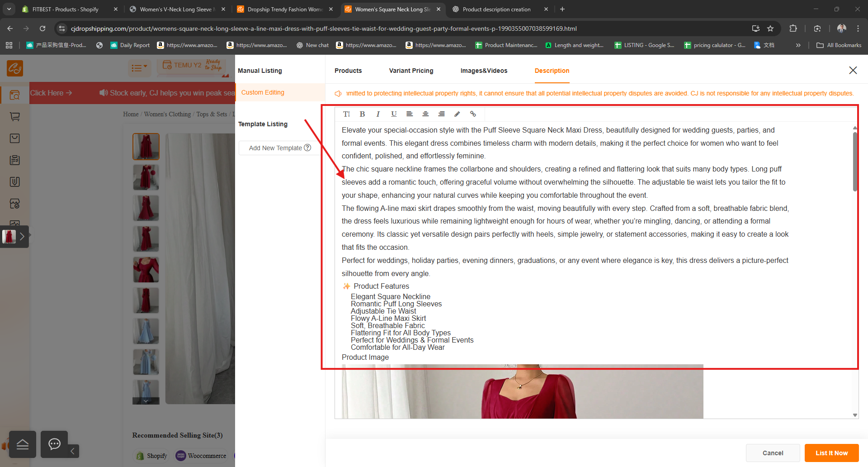This screenshot has height=467, width=868.
Task: Open the text color pencil tool
Action: 457,114
